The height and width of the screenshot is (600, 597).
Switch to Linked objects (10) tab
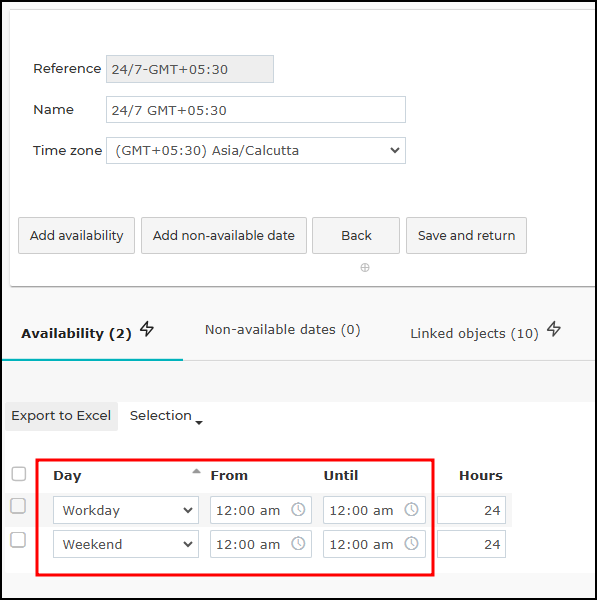474,334
